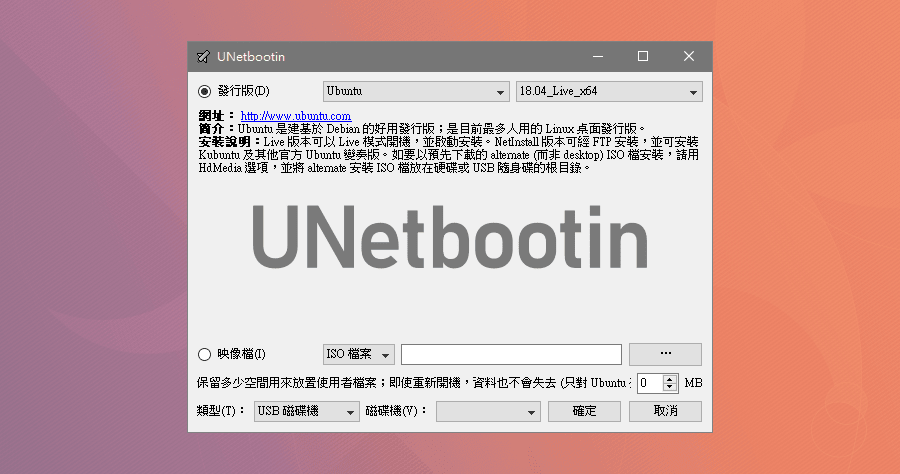Select the 發行版(D) distribution radio button
900x474 pixels.
point(204,91)
